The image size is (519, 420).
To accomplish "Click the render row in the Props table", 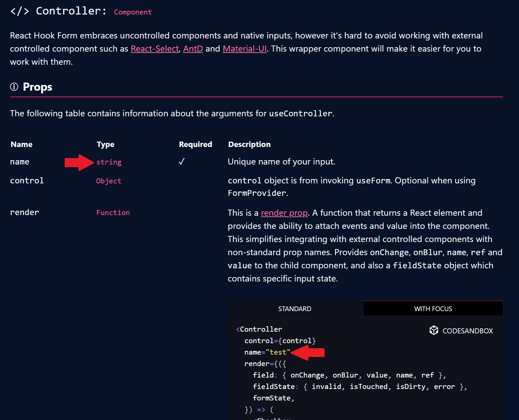I will (x=25, y=212).
